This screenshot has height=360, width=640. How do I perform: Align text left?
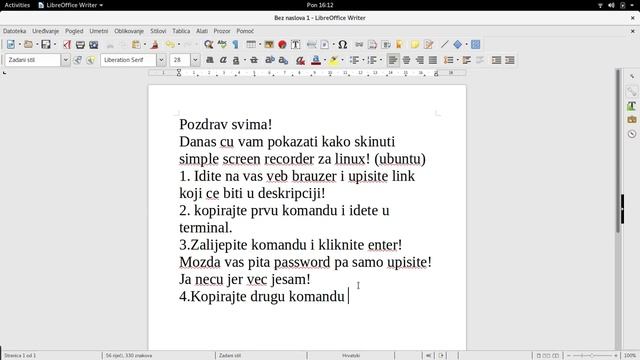coord(393,60)
